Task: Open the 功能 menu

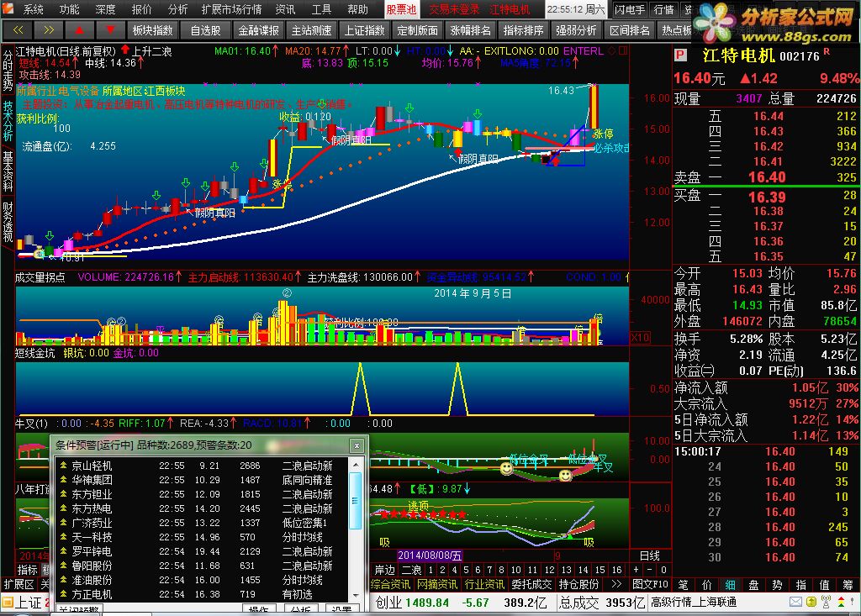Action: coord(69,9)
